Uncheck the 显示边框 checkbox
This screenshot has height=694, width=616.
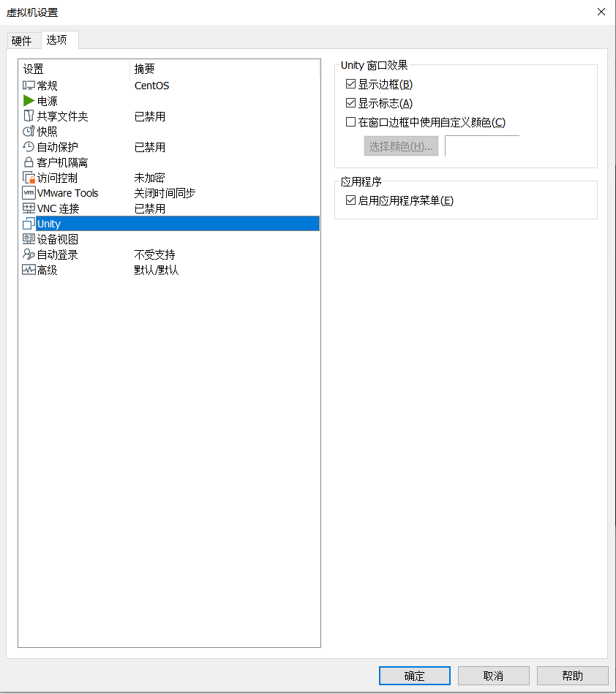pos(350,84)
